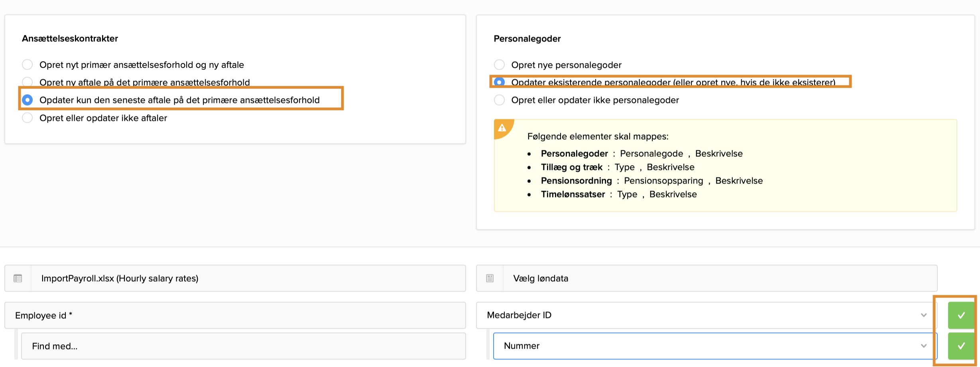Select 'Opret ny aftale på det primære ansættelsesforhold'
This screenshot has height=367, width=980.
[28, 82]
